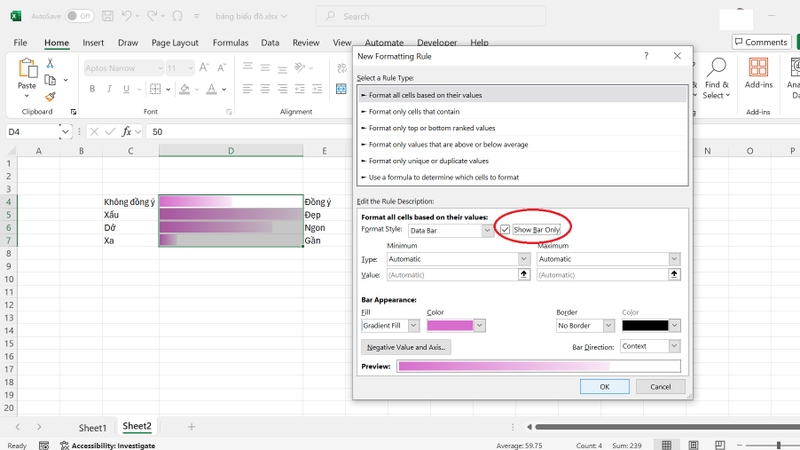Select rule 'Format only cells that contain'

pyautogui.click(x=522, y=111)
